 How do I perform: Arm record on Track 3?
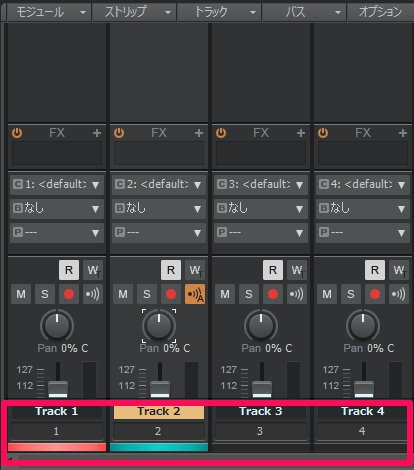coord(273,294)
